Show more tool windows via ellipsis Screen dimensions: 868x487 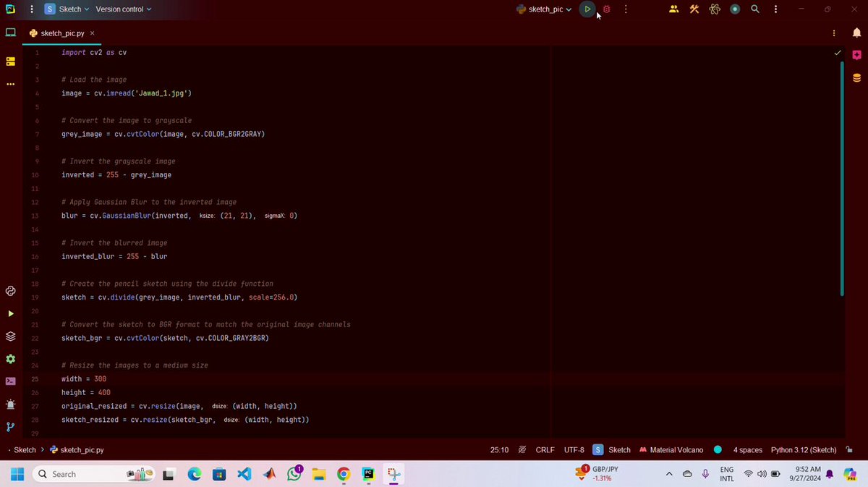[x=11, y=84]
